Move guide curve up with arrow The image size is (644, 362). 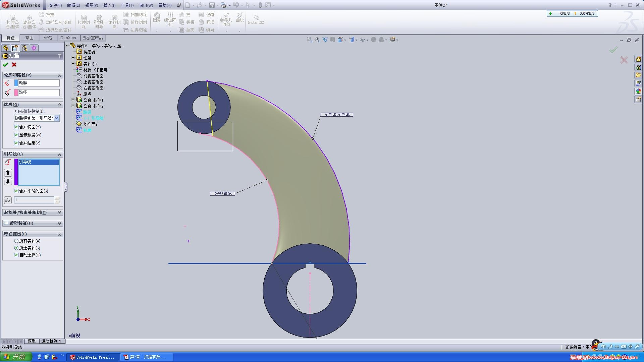[x=8, y=173]
